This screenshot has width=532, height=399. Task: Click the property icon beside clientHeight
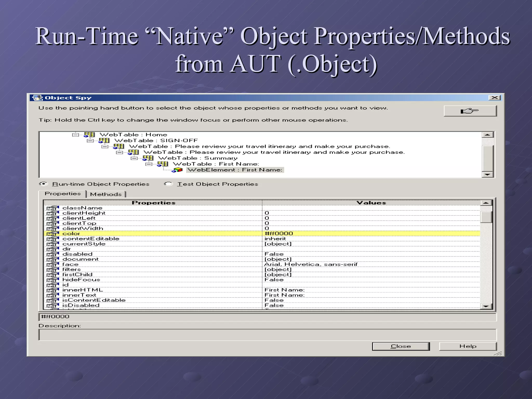[x=53, y=213]
